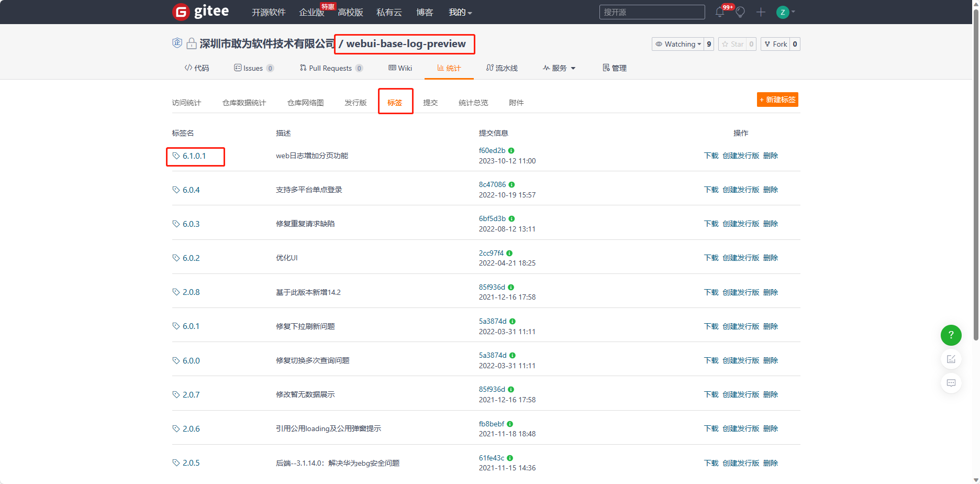Open the 私有云 nav link

[389, 12]
